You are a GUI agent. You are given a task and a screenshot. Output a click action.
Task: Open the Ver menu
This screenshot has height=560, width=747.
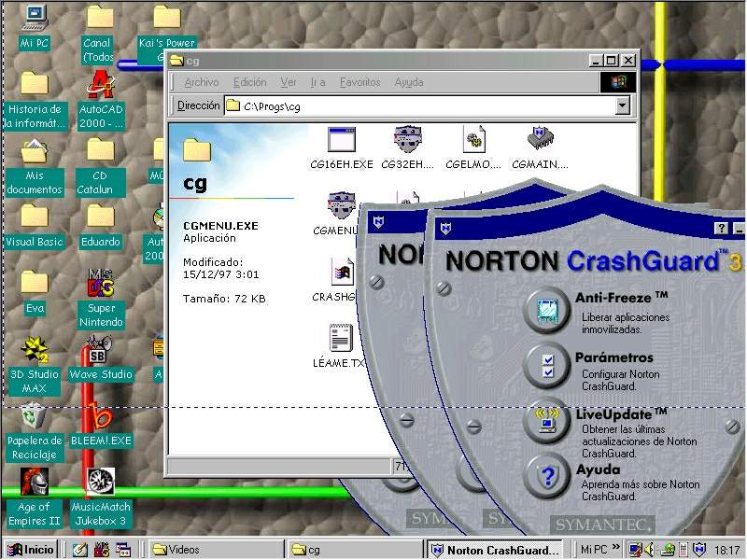pyautogui.click(x=289, y=82)
